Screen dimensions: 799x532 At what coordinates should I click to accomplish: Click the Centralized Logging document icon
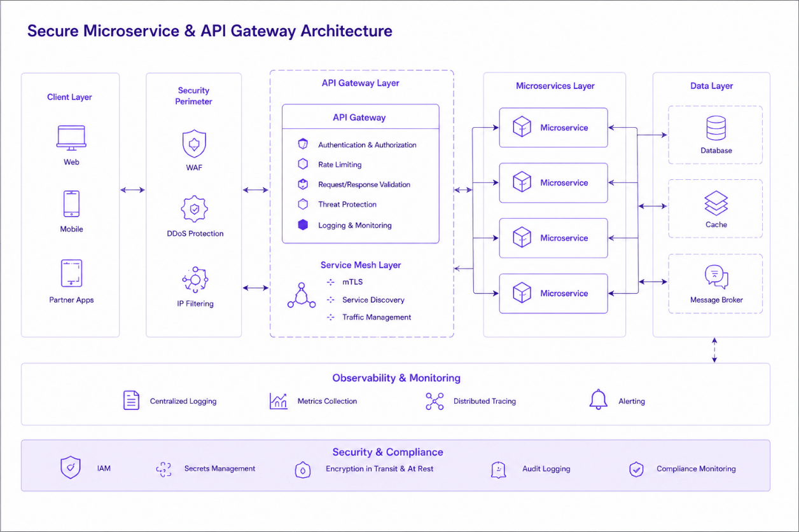[131, 400]
